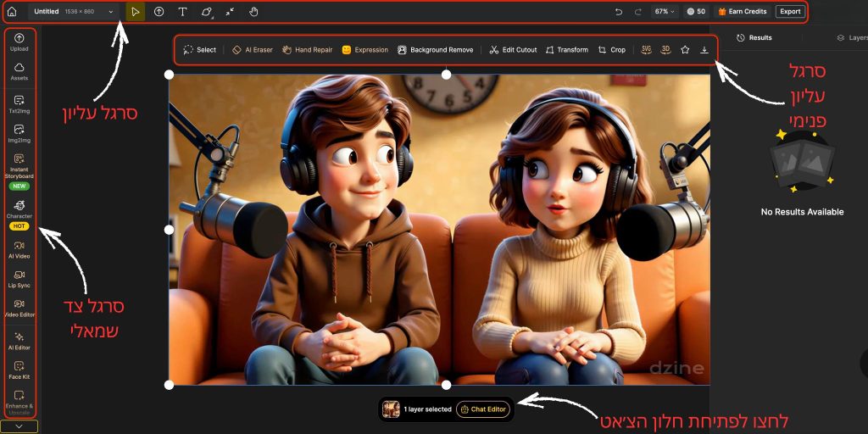The height and width of the screenshot is (434, 868).
Task: Convert image to 3D icon
Action: [665, 50]
